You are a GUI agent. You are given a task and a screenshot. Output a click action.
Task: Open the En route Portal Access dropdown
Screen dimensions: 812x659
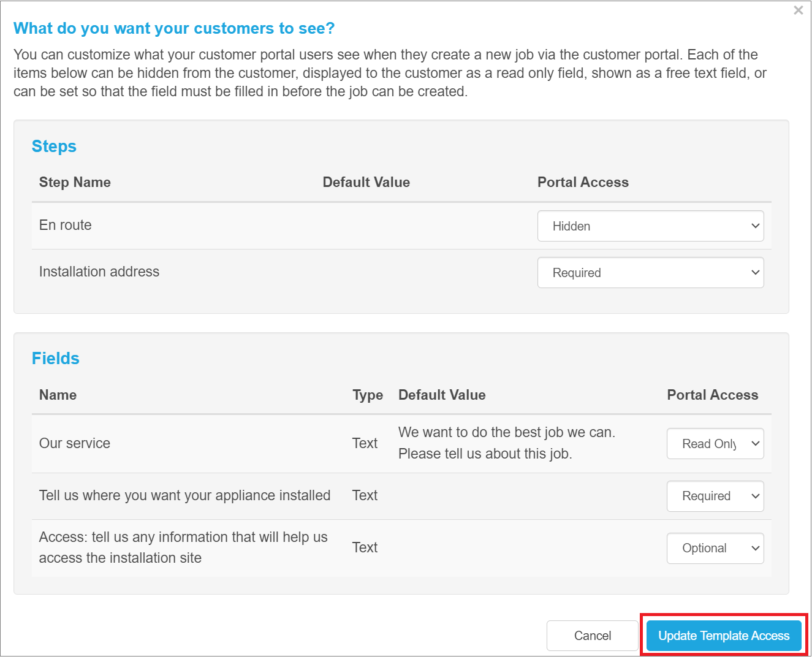[x=650, y=226]
